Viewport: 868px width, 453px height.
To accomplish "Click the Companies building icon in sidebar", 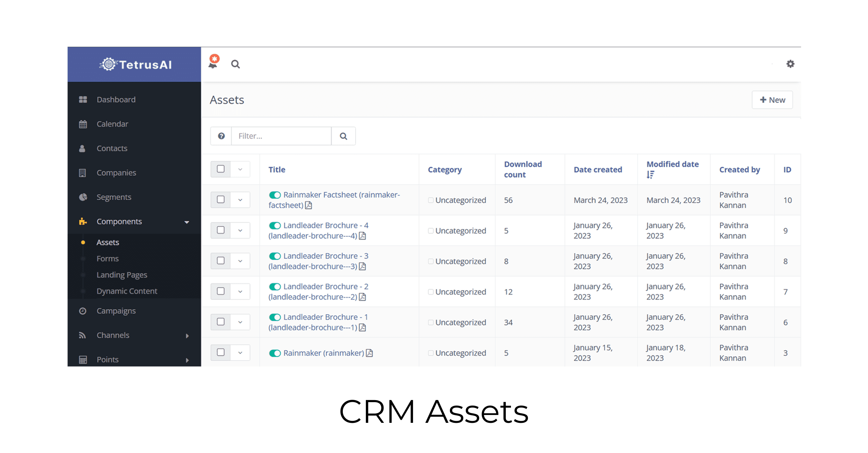I will pyautogui.click(x=82, y=173).
